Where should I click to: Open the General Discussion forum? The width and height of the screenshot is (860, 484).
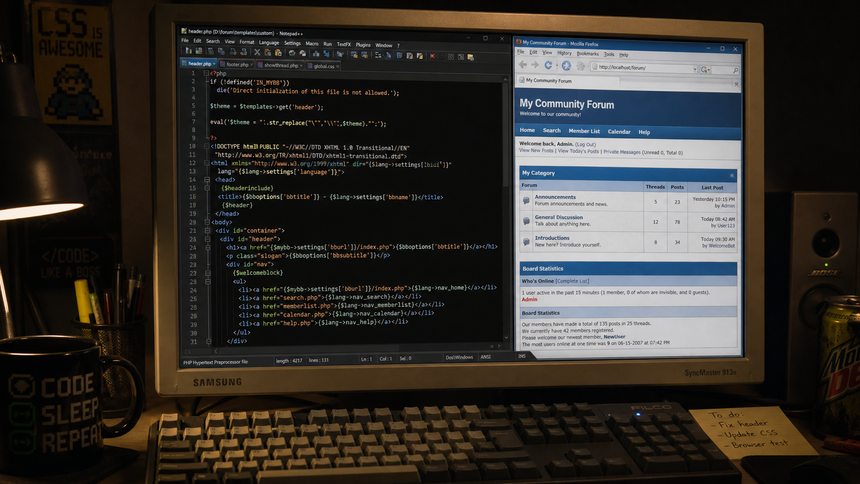pyautogui.click(x=558, y=217)
